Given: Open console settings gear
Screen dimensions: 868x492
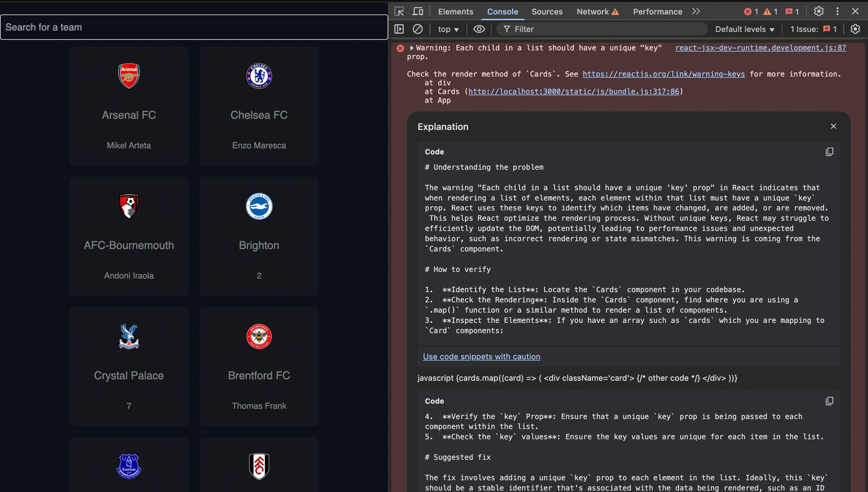Looking at the screenshot, I should pos(856,29).
